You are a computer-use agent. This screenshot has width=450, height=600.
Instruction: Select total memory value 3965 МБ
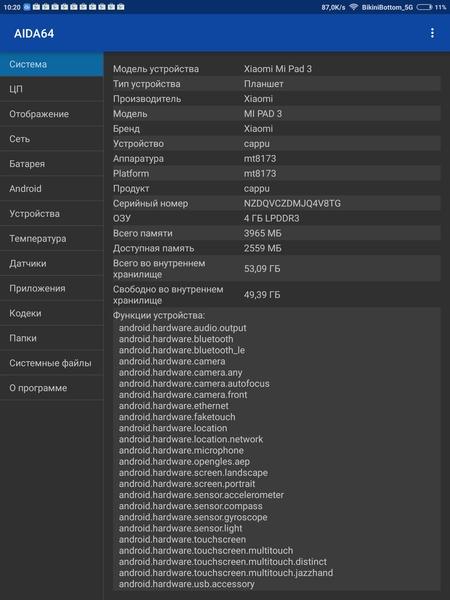pos(262,233)
